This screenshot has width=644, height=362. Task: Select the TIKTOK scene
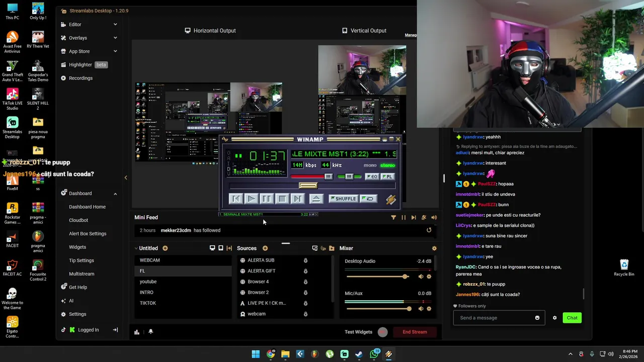183,303
